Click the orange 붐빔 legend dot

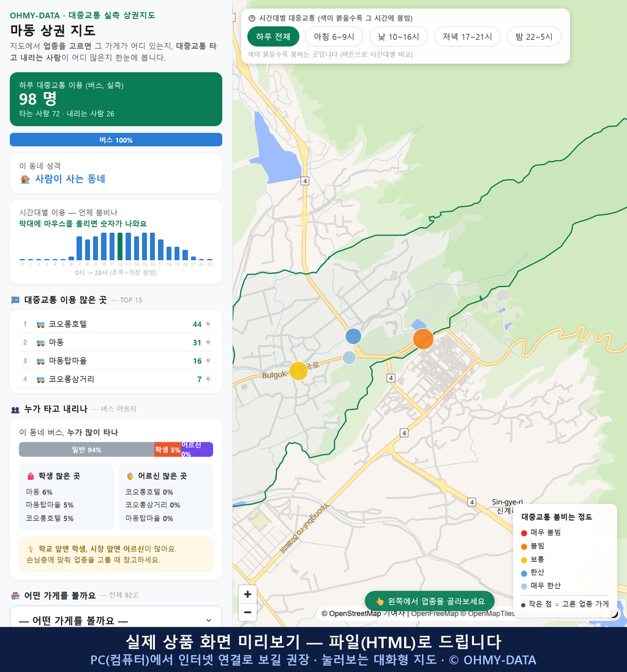pyautogui.click(x=524, y=547)
